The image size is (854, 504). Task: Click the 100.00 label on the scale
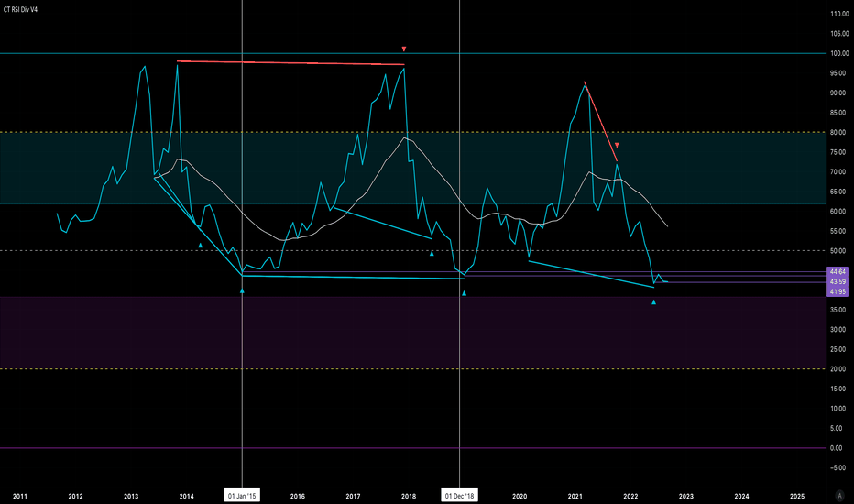839,53
